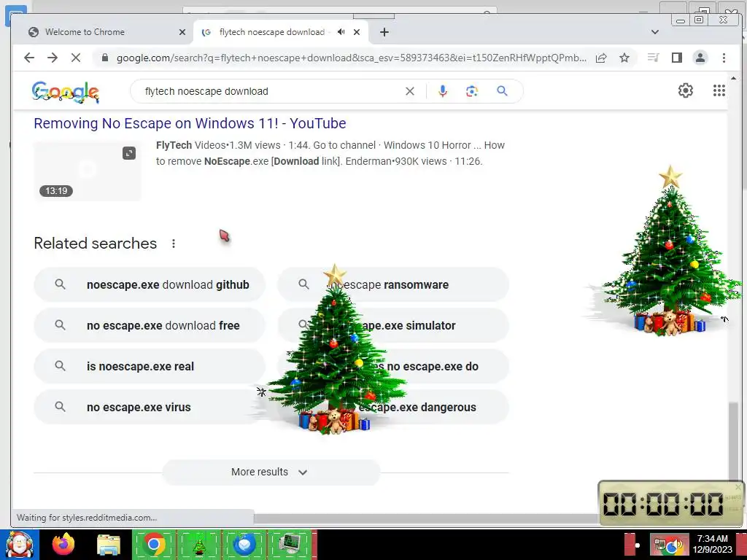This screenshot has width=747, height=560.
Task: Open the Santa Start button
Action: coord(19,545)
